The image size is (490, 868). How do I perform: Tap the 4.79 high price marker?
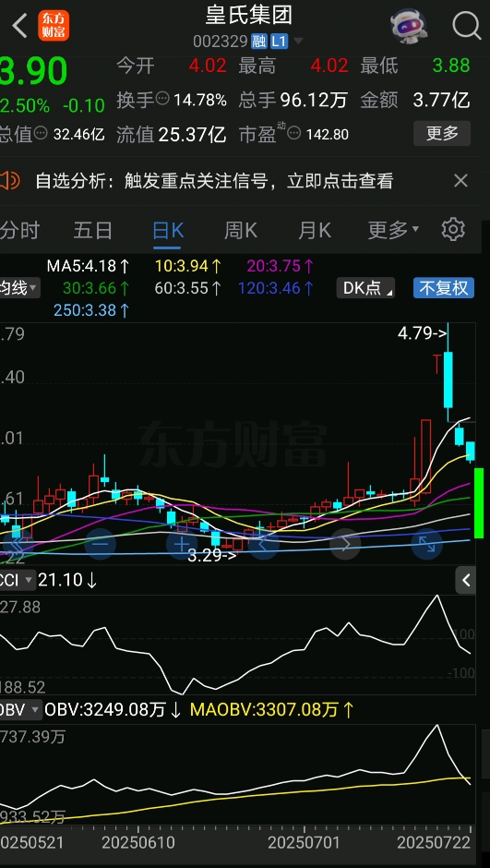click(x=423, y=333)
